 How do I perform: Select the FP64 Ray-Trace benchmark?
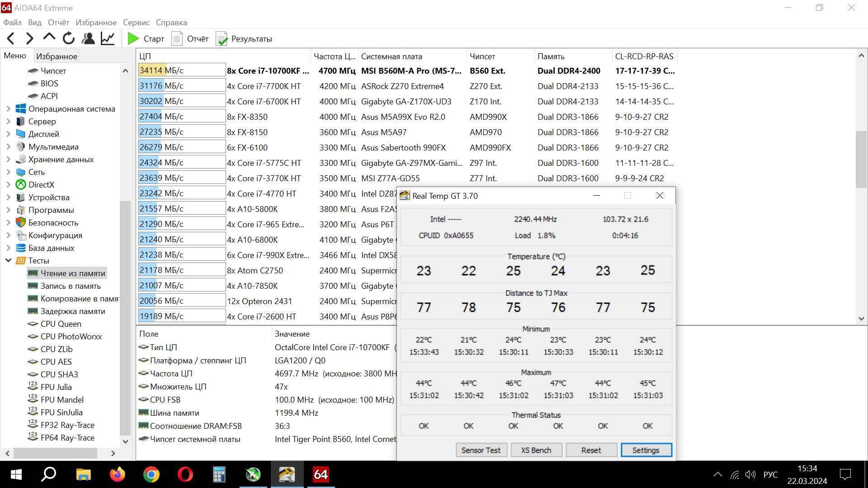tap(61, 438)
